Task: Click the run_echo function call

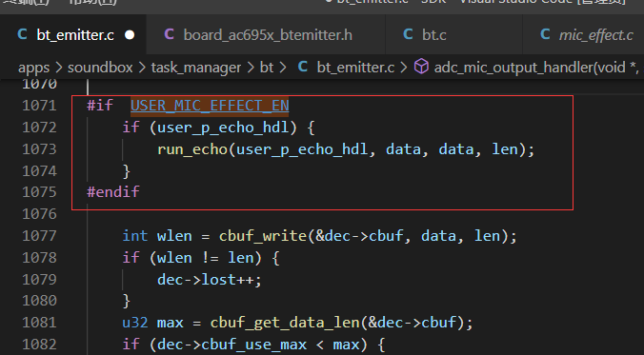Action: tap(192, 149)
